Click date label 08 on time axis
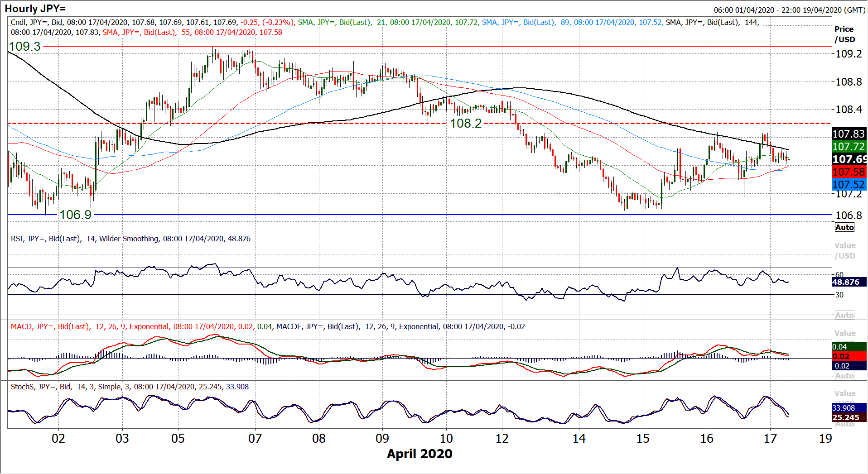This screenshot has width=868, height=474. tap(319, 438)
